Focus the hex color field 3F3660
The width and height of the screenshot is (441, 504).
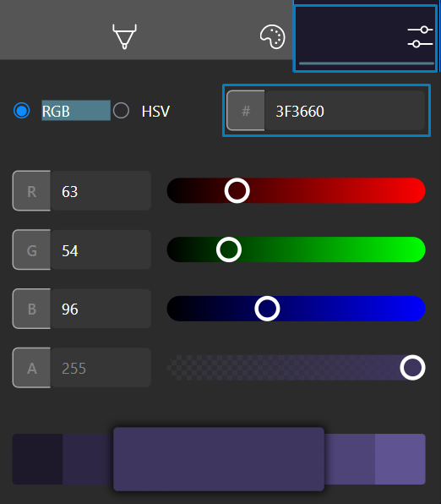pos(345,111)
